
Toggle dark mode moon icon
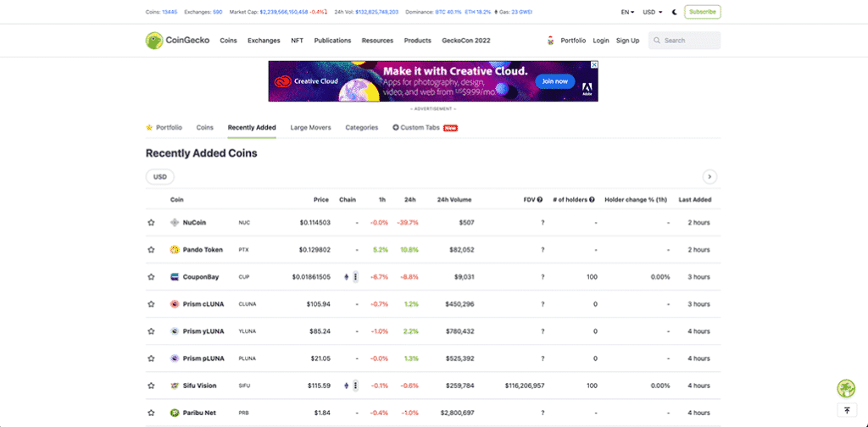click(x=674, y=12)
